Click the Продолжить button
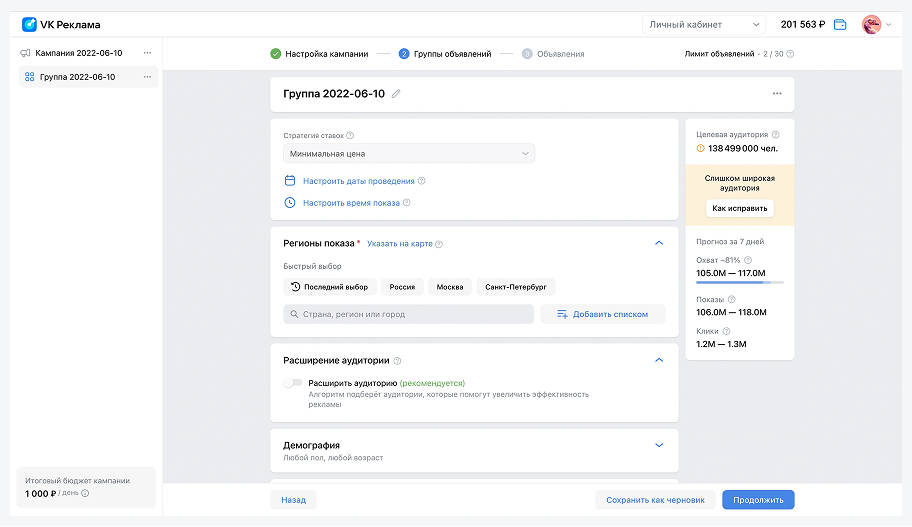912x527 pixels. pyautogui.click(x=758, y=500)
